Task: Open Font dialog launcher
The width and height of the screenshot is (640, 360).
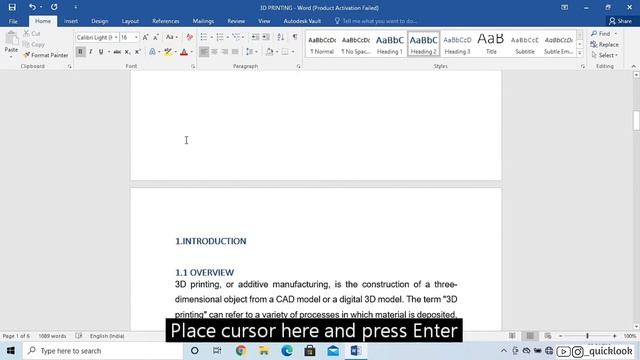Action: pos(193,66)
